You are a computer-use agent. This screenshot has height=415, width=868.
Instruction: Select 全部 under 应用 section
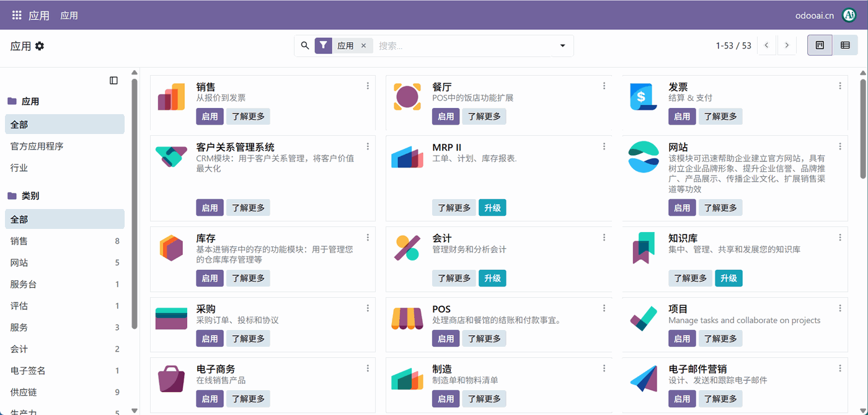pos(64,124)
